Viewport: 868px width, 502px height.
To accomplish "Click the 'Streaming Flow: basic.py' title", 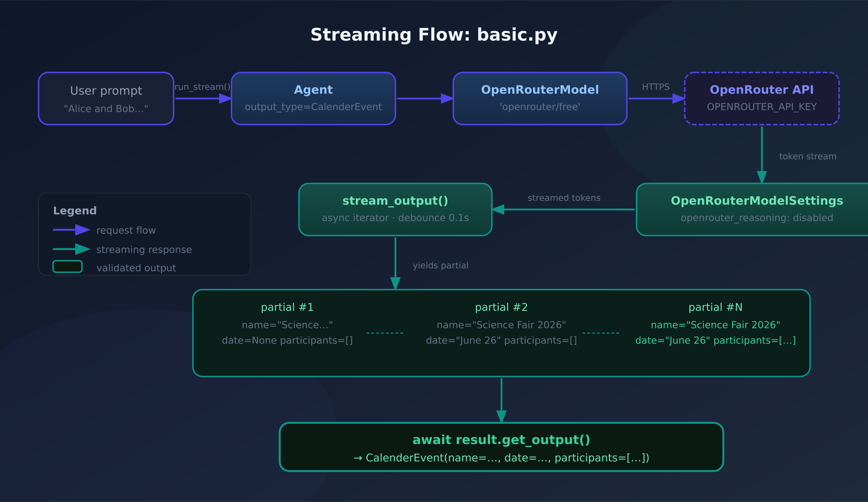I will click(x=434, y=35).
